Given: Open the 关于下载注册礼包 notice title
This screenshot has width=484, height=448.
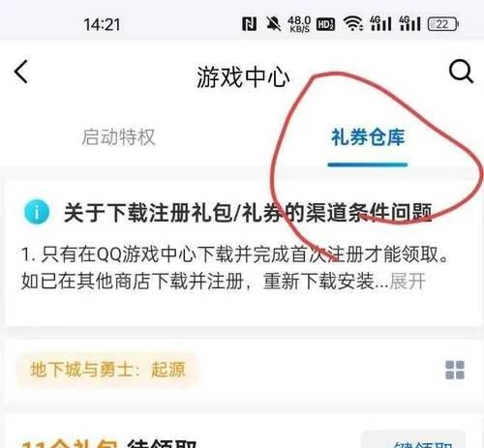Looking at the screenshot, I should (248, 212).
